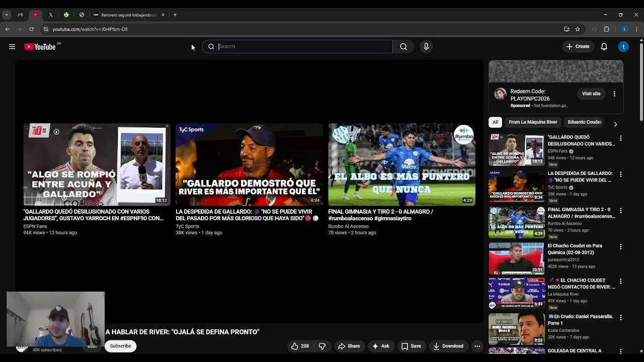This screenshot has height=362, width=644.
Task: Open 'FINAL GIMNASIA Y TIRO 2 - 0' sidebar title
Action: (581, 213)
